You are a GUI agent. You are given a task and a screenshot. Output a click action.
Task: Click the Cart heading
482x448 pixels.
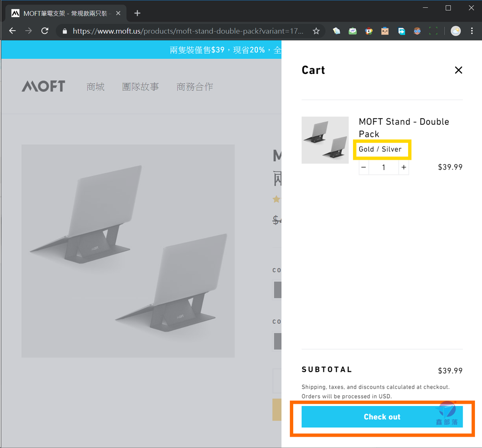click(x=313, y=70)
